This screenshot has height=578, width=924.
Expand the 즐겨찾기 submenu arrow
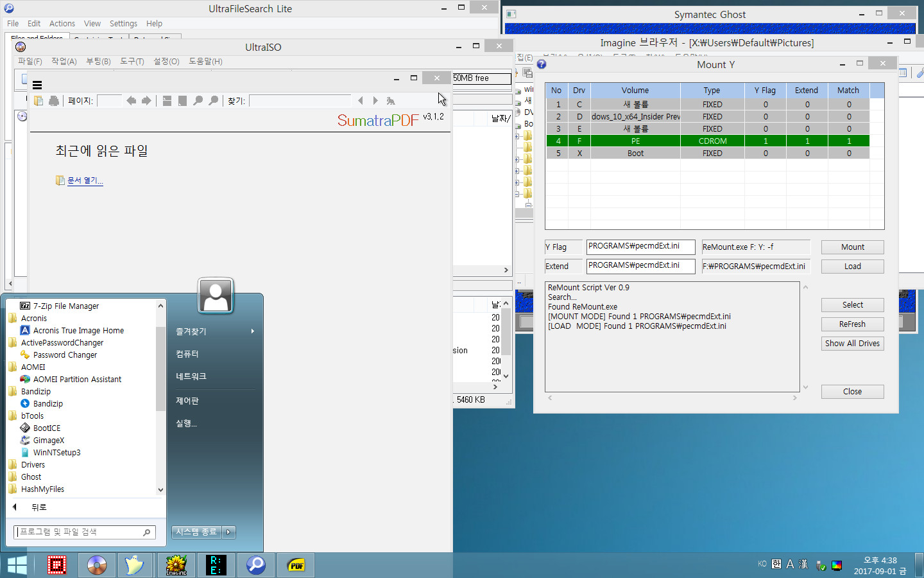pyautogui.click(x=252, y=331)
